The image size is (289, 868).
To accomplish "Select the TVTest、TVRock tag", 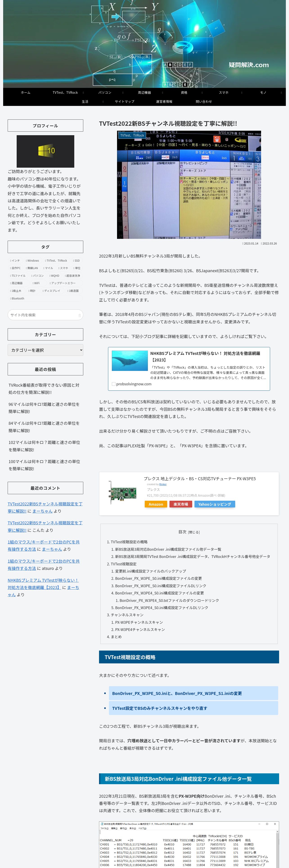I will 56,261.
